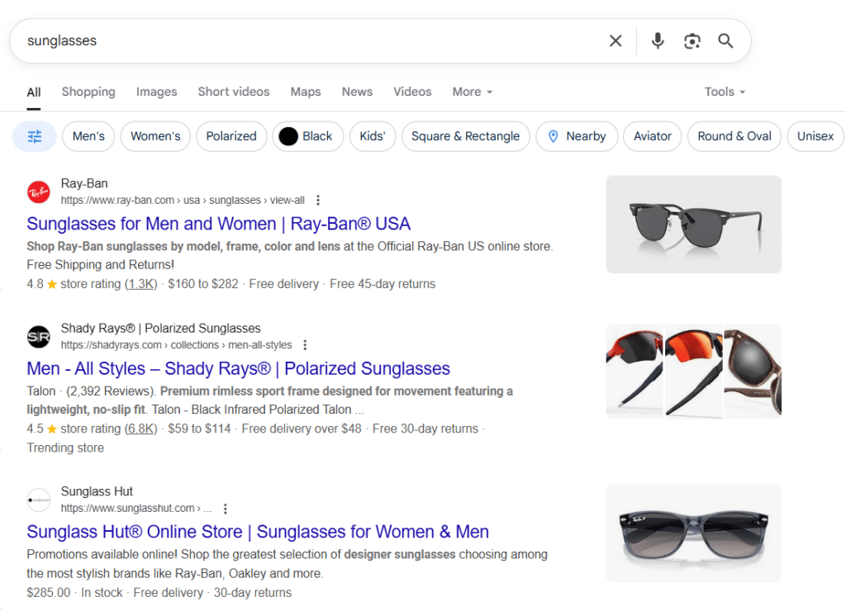Screen dimensions: 846x616
Task: Open the Ray-Ban Clubmaster sunglasses thumbnail
Action: coord(693,225)
